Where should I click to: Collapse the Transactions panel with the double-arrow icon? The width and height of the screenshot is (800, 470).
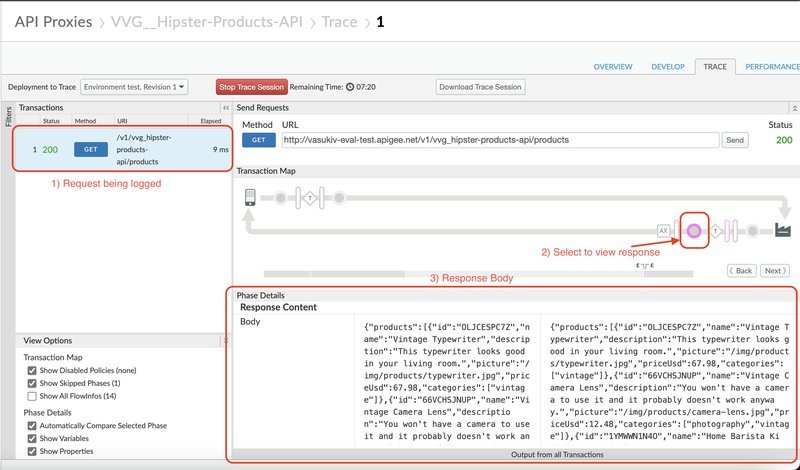pos(226,108)
